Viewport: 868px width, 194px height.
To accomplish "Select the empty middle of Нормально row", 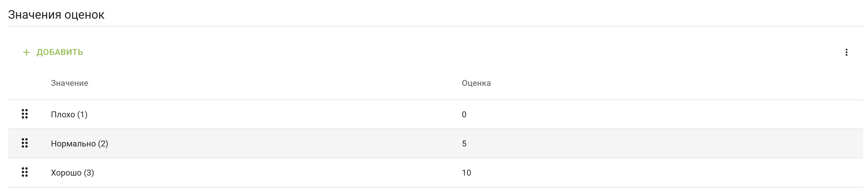I will click(270, 143).
